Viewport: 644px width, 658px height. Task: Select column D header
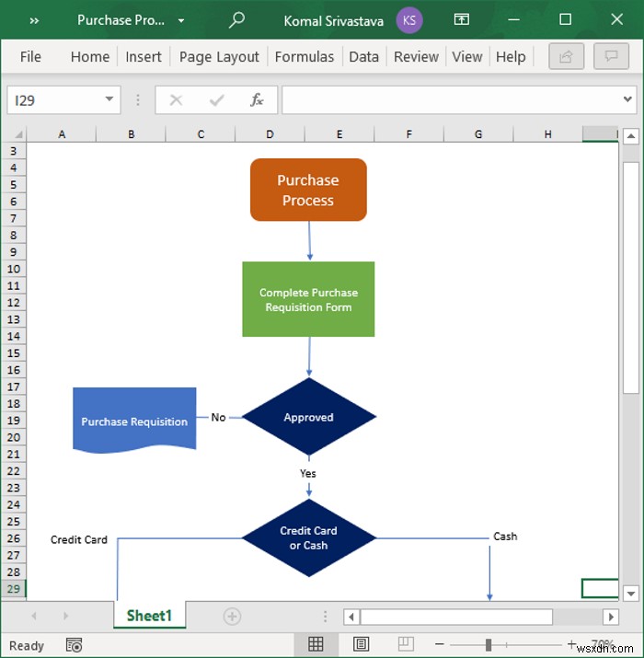click(x=270, y=134)
